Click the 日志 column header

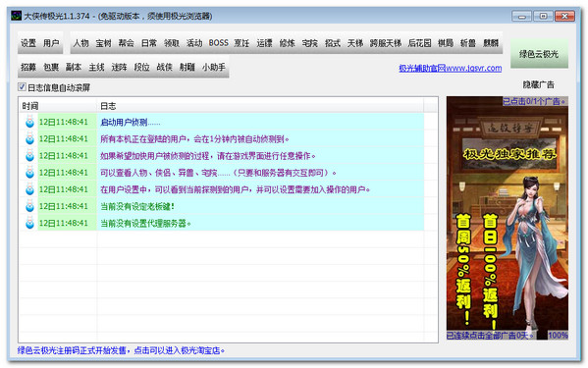[x=260, y=106]
